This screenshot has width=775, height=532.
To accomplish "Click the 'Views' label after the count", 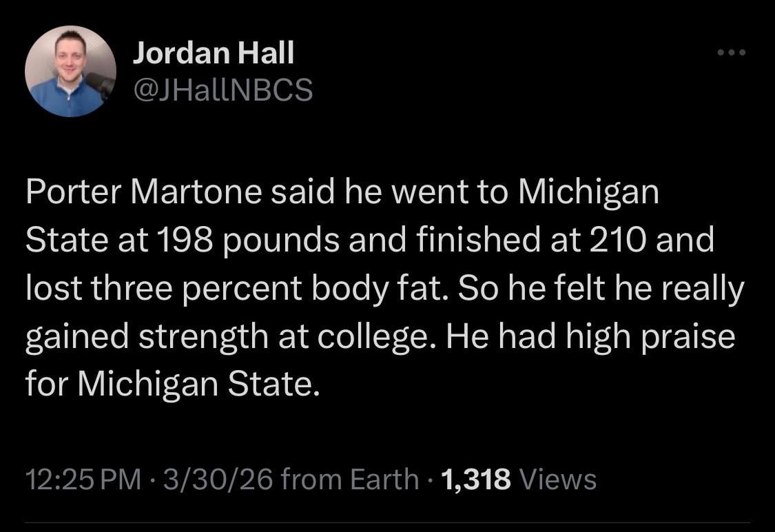I will 557,477.
